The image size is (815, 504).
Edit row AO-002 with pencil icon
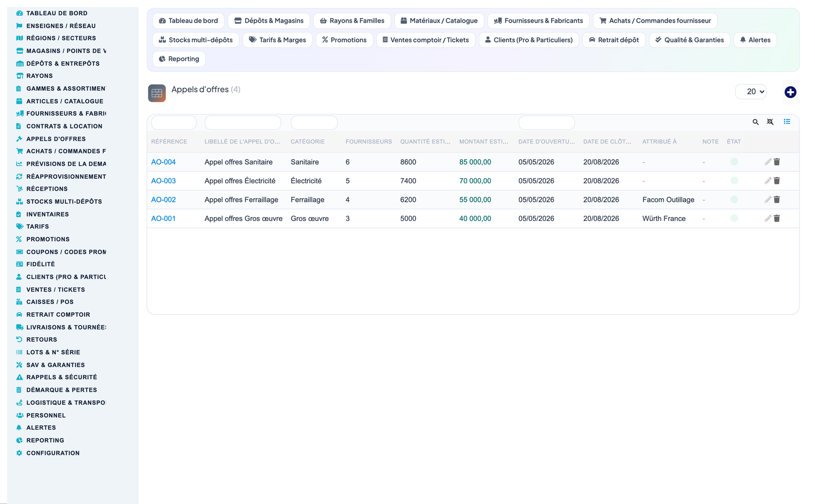click(768, 200)
